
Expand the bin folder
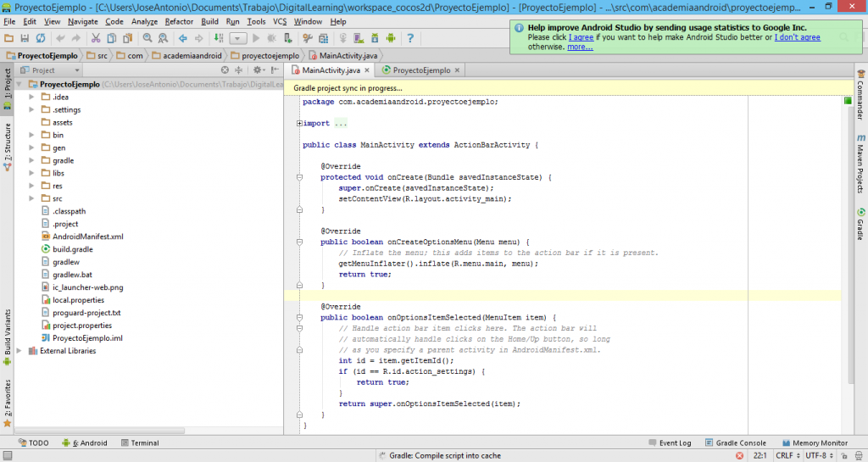31,135
